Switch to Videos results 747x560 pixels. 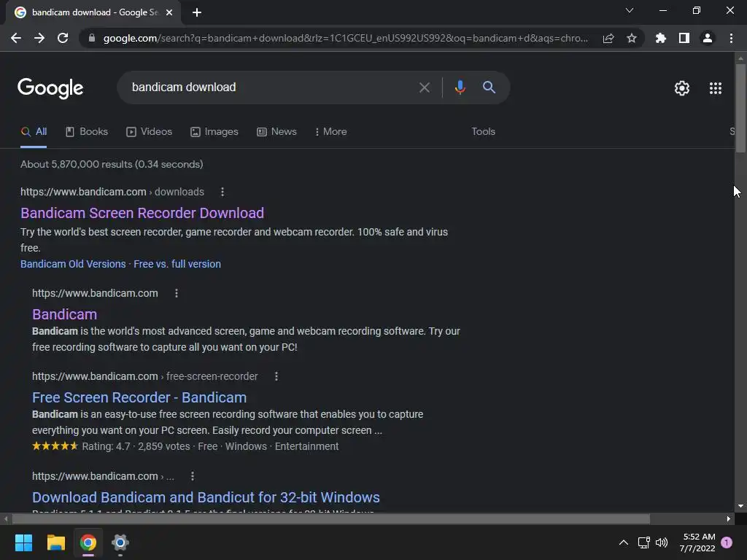click(149, 132)
